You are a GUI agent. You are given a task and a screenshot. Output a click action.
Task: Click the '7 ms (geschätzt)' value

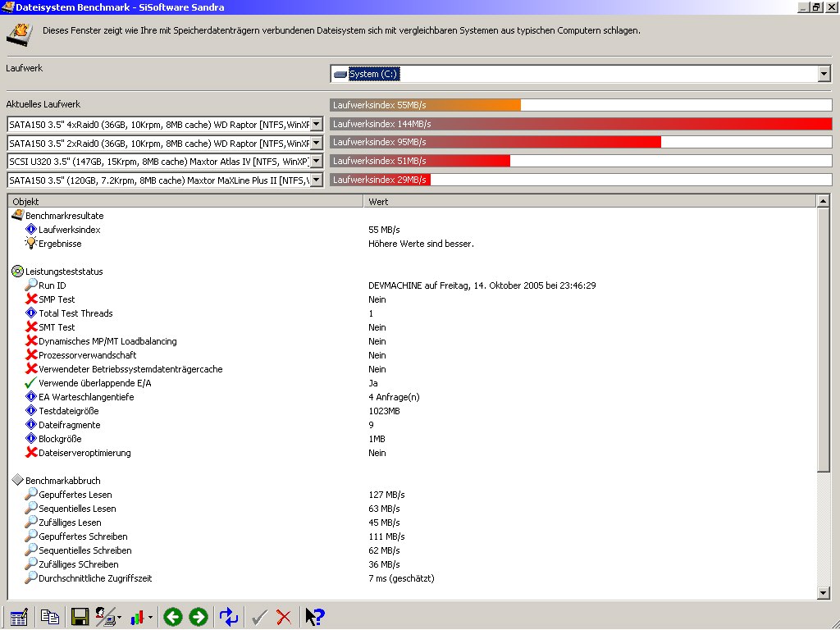(x=401, y=578)
